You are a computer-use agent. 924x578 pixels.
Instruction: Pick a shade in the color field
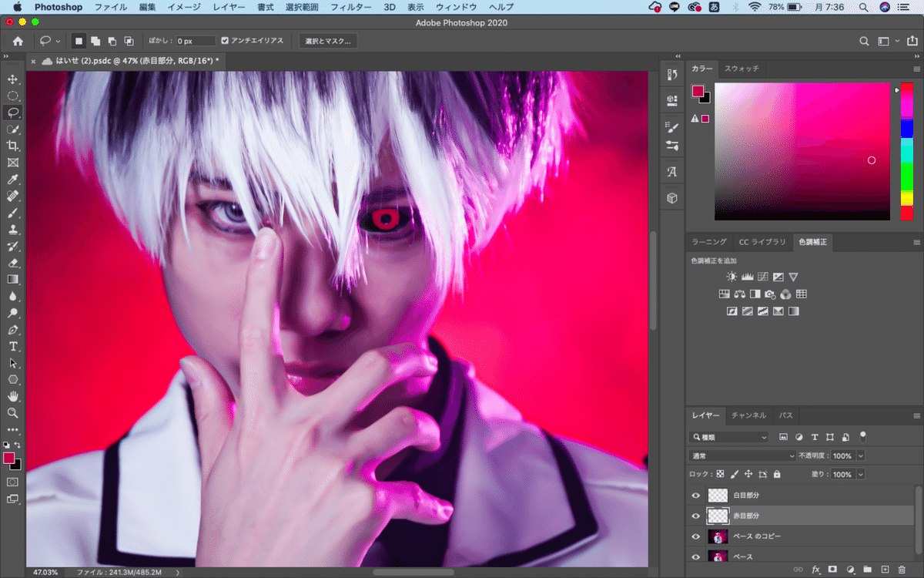pyautogui.click(x=802, y=152)
